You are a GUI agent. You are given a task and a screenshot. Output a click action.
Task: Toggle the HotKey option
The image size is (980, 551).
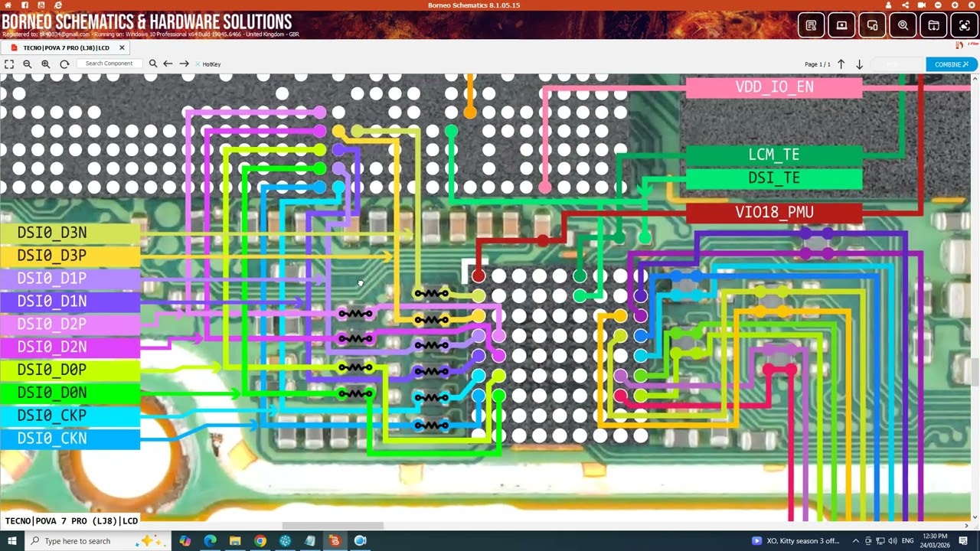[207, 64]
